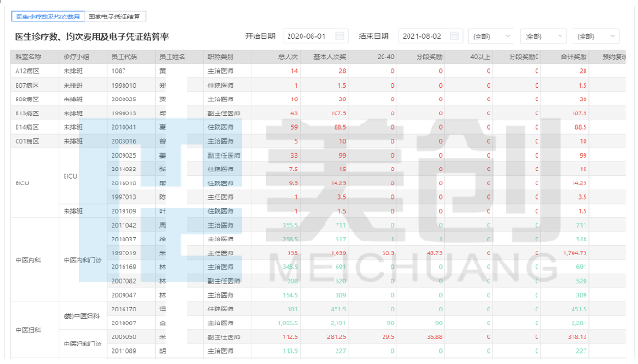Image resolution: width=638 pixels, height=364 pixels.
Task: Click employee code 2011042
Action: click(x=124, y=225)
